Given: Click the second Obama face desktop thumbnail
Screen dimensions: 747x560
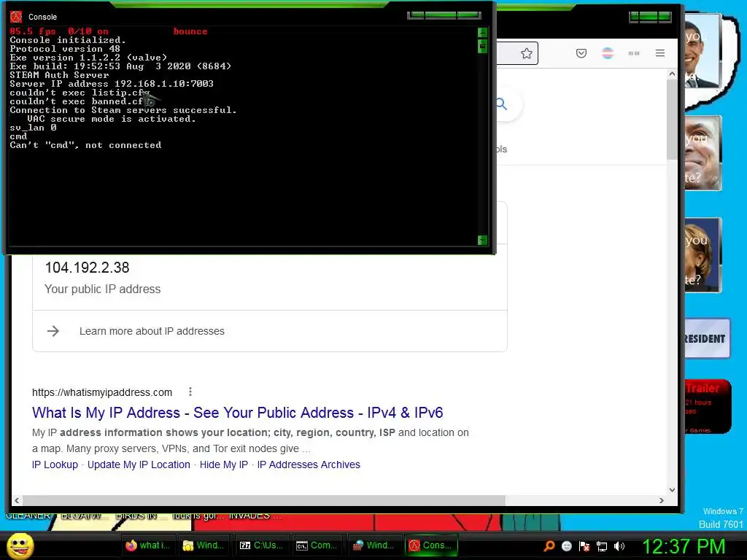Looking at the screenshot, I should click(703, 153).
